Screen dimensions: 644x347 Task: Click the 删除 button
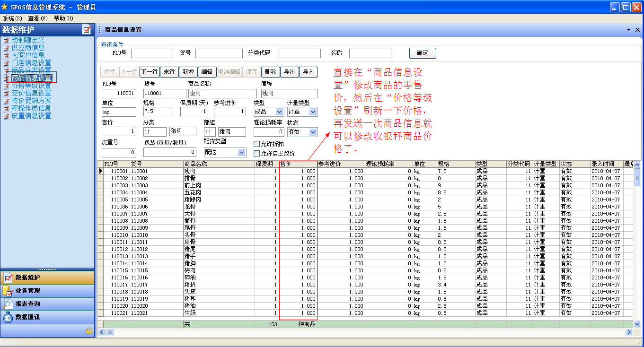point(271,72)
